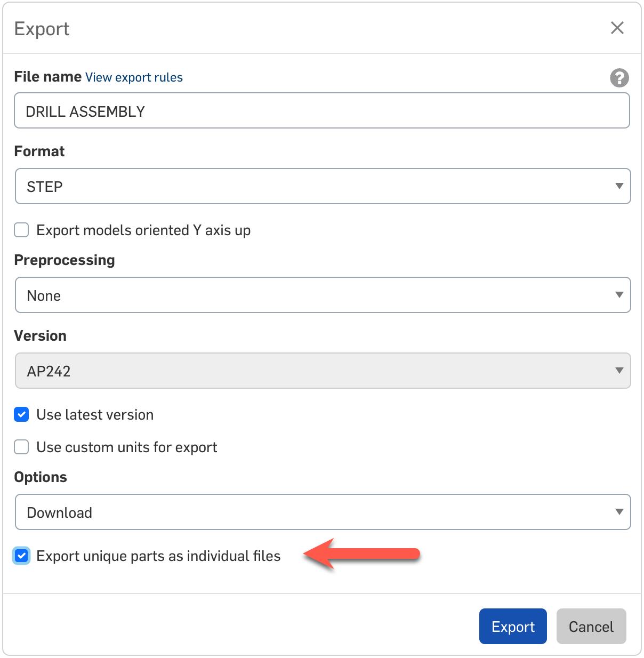Screen dimensions: 644x658
Task: Click the arrow icon on the Preprocessing combo box
Action: tap(619, 295)
